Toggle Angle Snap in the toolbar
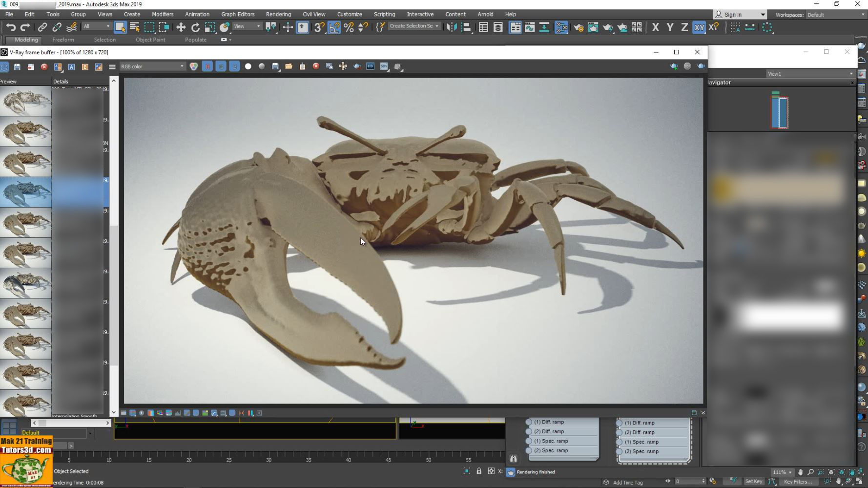868x488 pixels. (334, 27)
